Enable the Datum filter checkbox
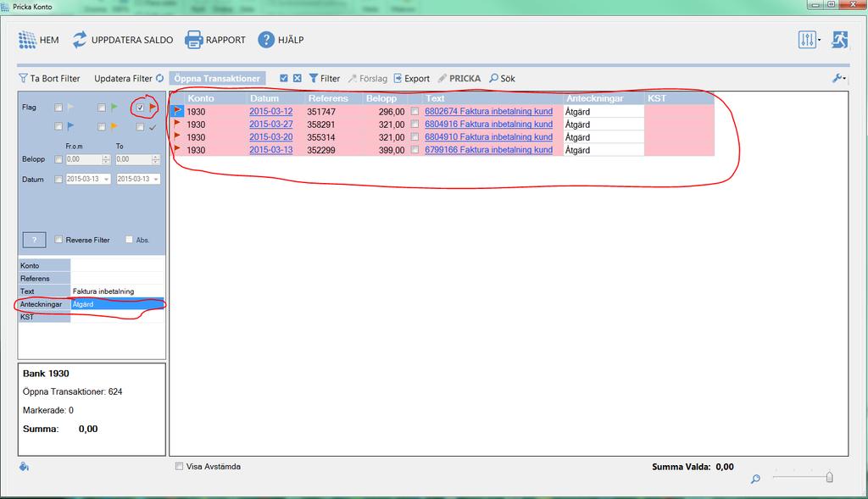 tap(58, 180)
